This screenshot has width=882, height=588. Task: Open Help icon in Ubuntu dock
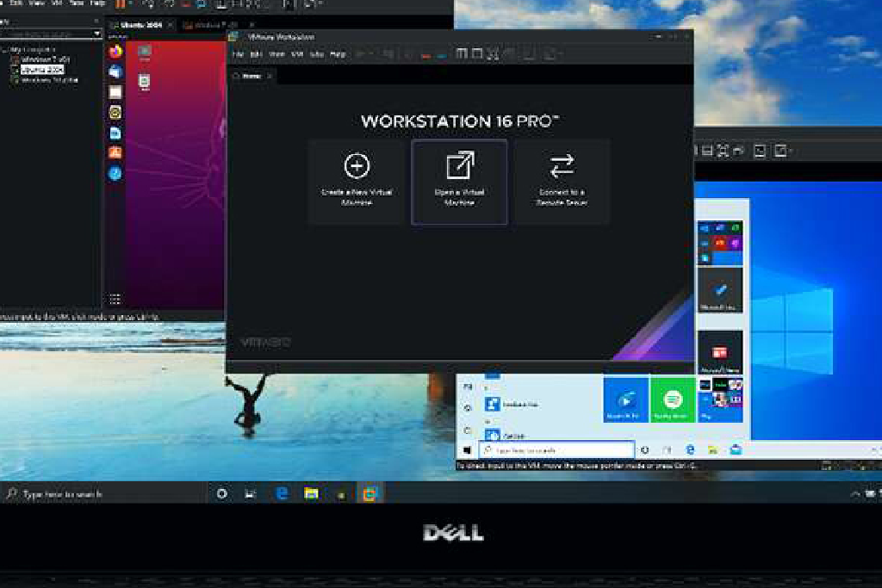[x=115, y=173]
